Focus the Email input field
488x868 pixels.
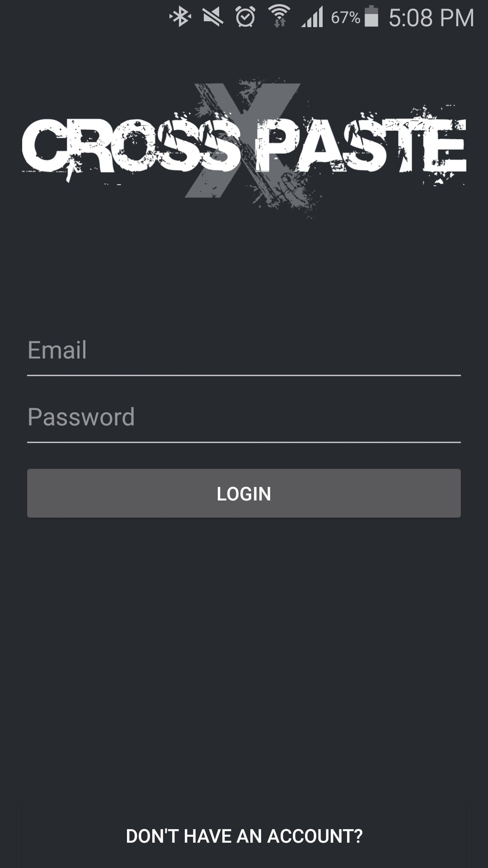coord(244,350)
